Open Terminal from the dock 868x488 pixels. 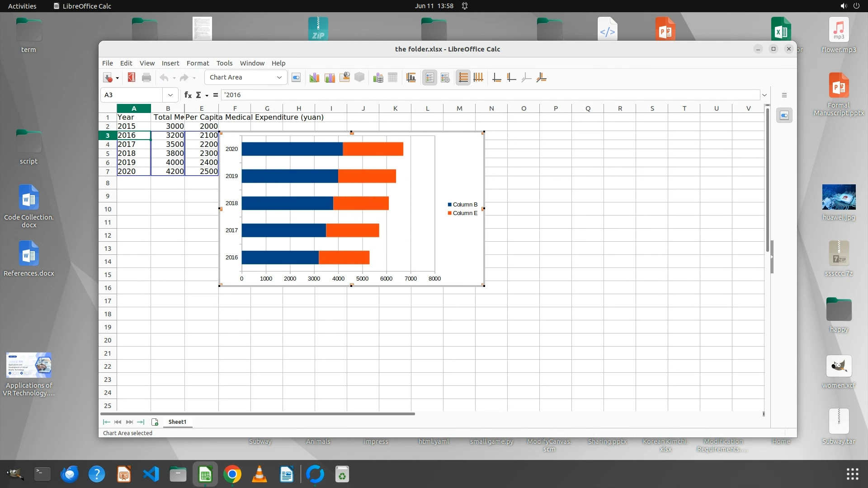42,474
